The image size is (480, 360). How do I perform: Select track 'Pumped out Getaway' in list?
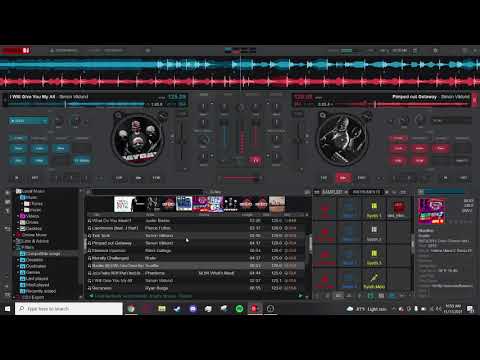point(196,243)
